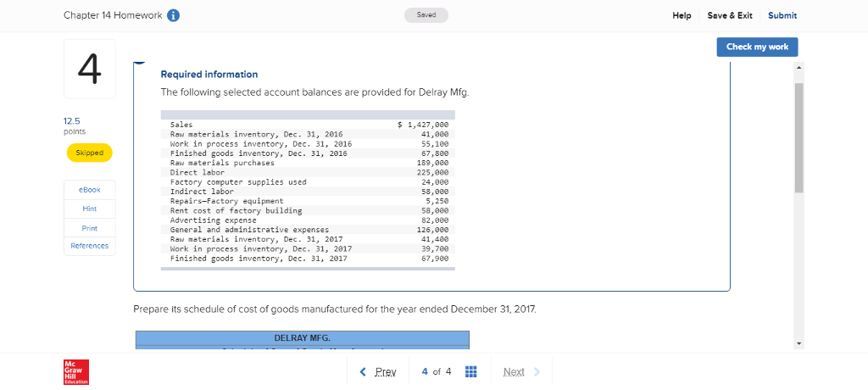
Task: Click the Saved status indicator
Action: pyautogui.click(x=426, y=15)
